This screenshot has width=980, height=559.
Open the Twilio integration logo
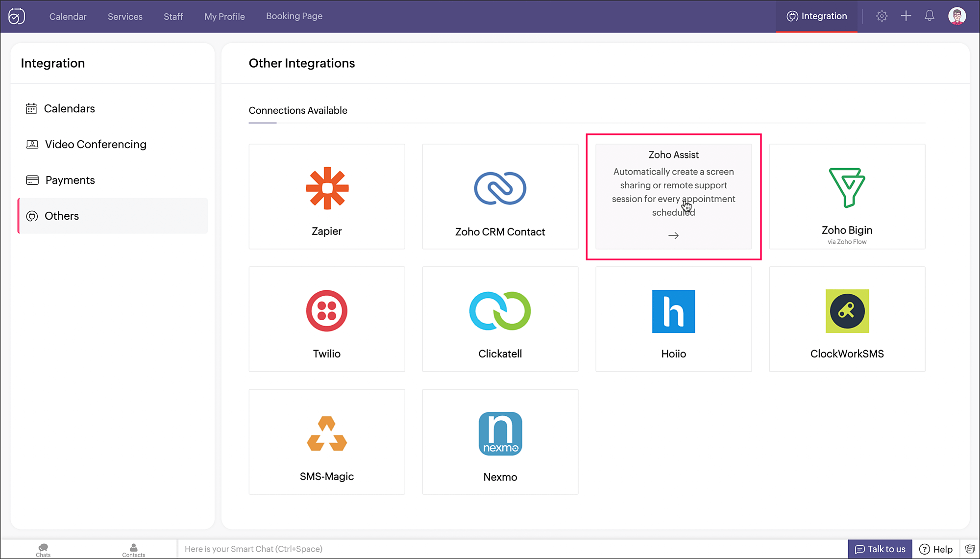tap(327, 311)
